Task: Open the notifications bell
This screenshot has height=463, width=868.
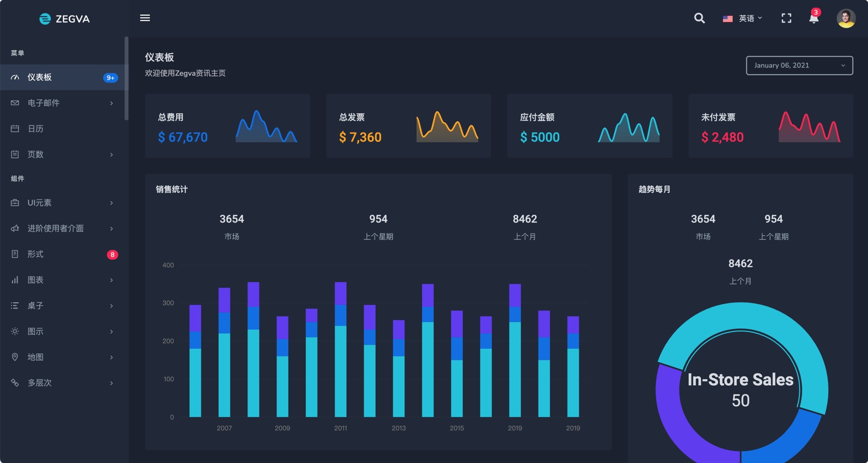Action: click(814, 18)
